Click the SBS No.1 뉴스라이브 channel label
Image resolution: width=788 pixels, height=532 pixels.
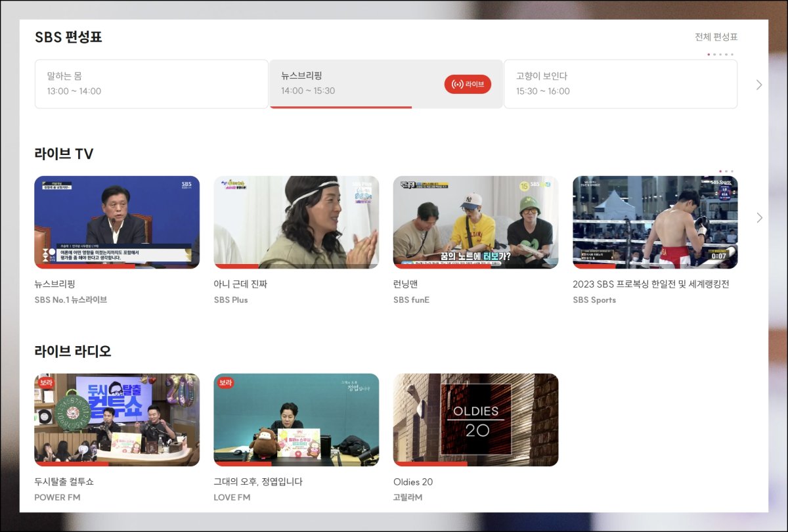coord(70,299)
